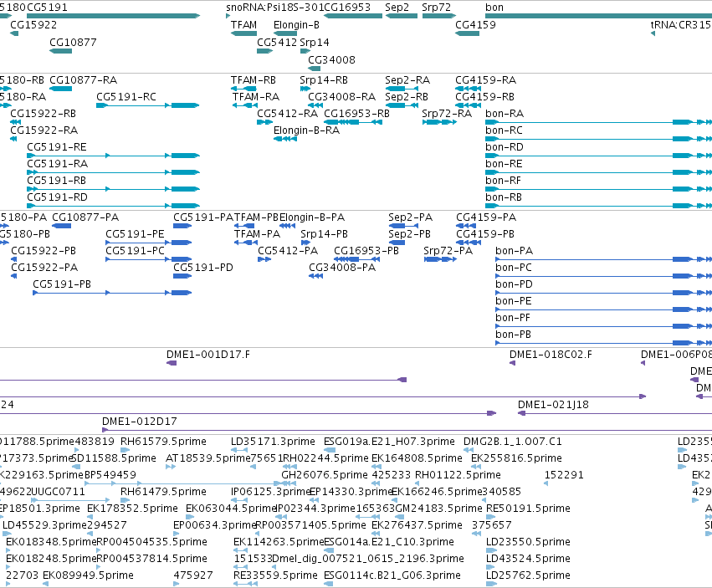Viewport: 712px width, 588px height.
Task: Select transcript Elongin-B-RA
Action: 306,130
